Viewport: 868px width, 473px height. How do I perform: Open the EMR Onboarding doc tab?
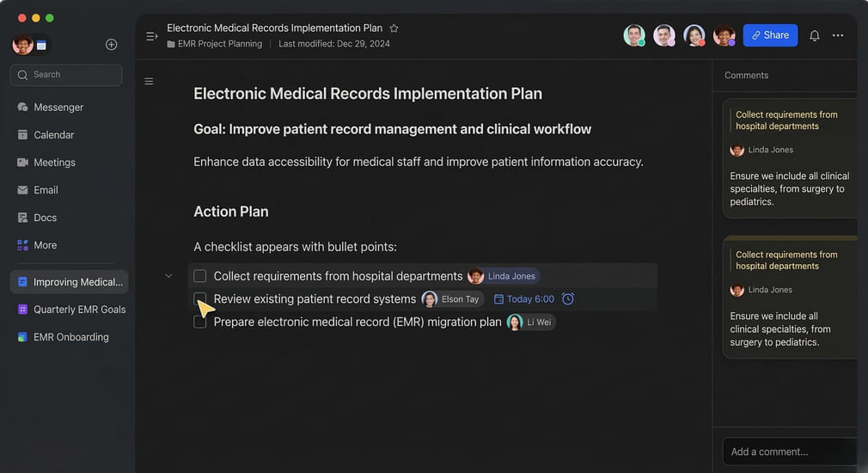pyautogui.click(x=70, y=337)
